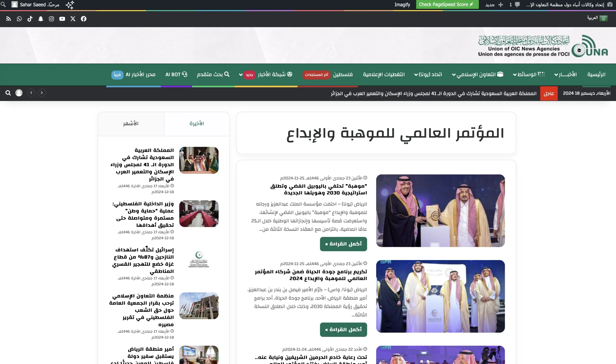Open the Facebook social icon

(84, 19)
